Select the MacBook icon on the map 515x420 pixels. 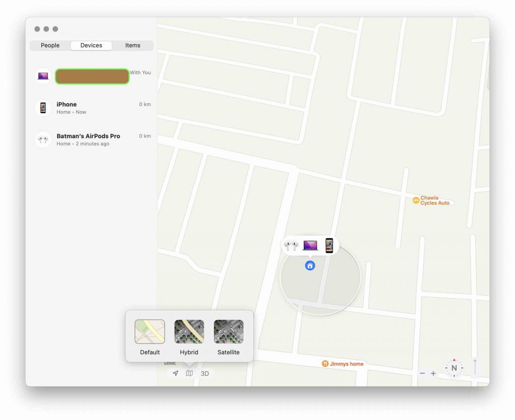pos(310,246)
